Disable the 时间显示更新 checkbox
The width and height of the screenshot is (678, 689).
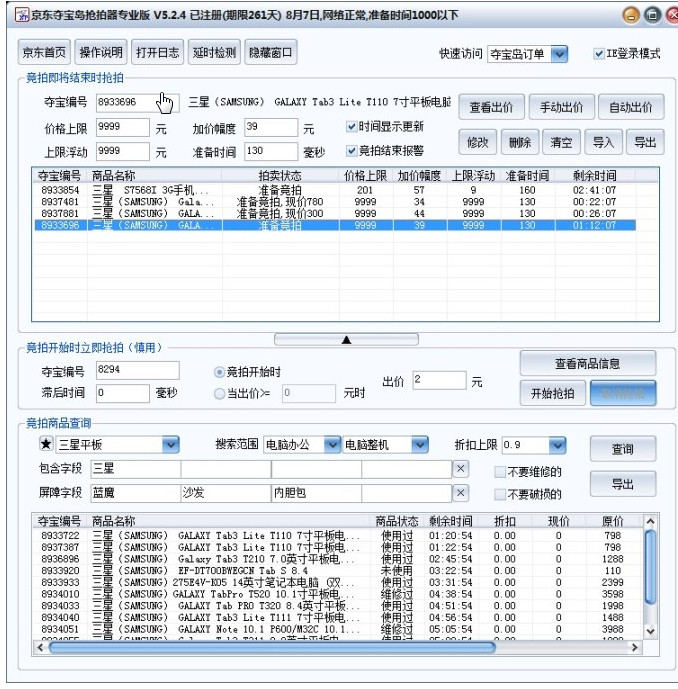[352, 127]
